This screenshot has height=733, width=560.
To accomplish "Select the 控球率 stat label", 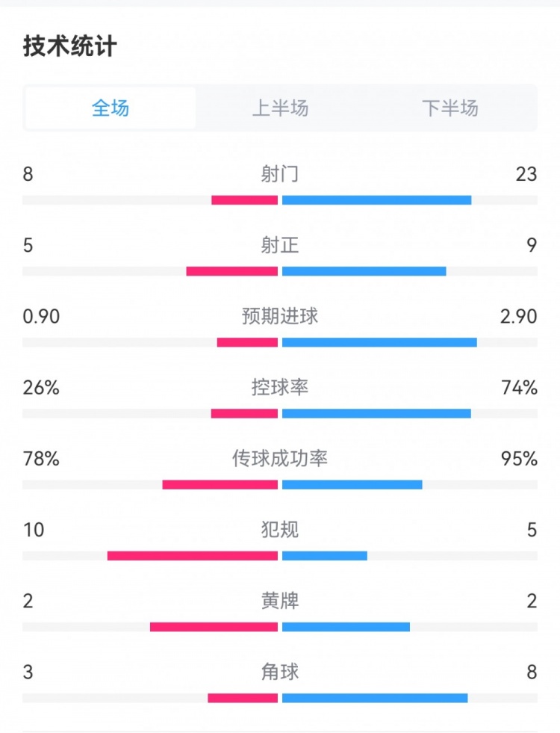I will coord(280,387).
